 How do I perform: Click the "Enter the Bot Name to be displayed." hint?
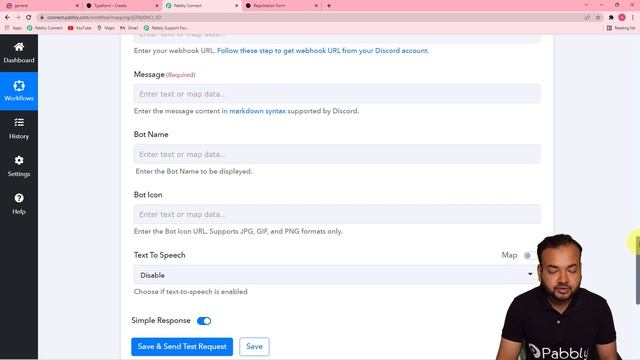(194, 171)
